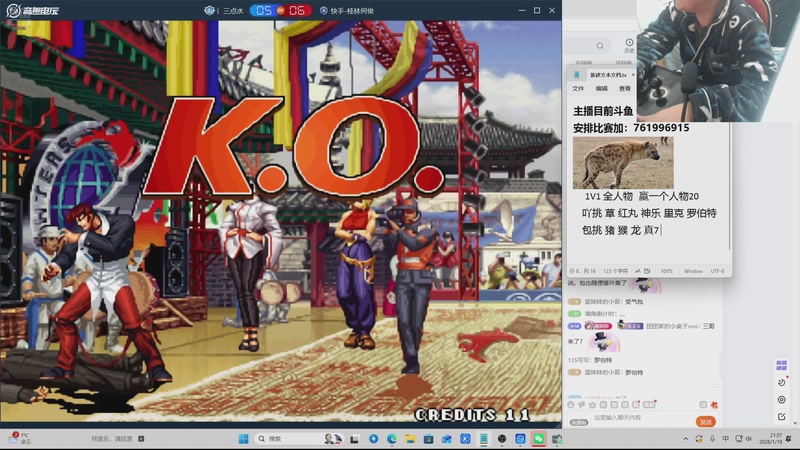
Task: Open the emoji picker icon in chat toolbar
Action: [570, 405]
